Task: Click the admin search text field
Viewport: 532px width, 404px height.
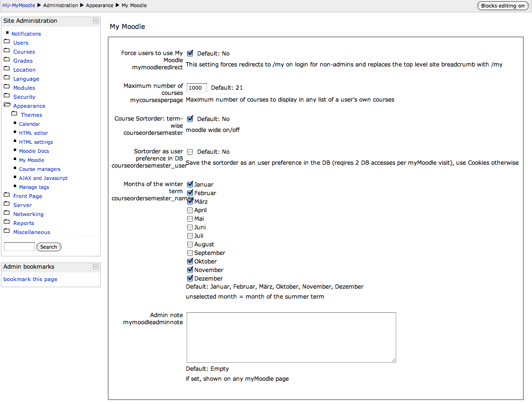Action: coord(19,246)
